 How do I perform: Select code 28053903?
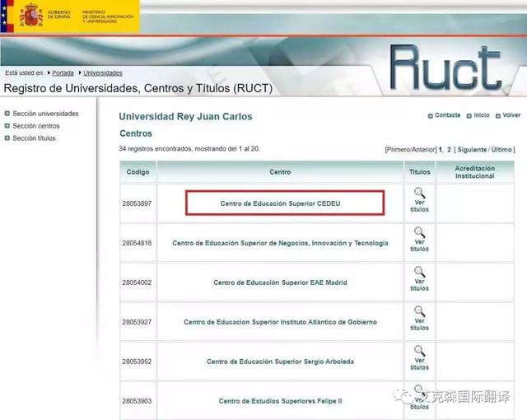point(137,401)
